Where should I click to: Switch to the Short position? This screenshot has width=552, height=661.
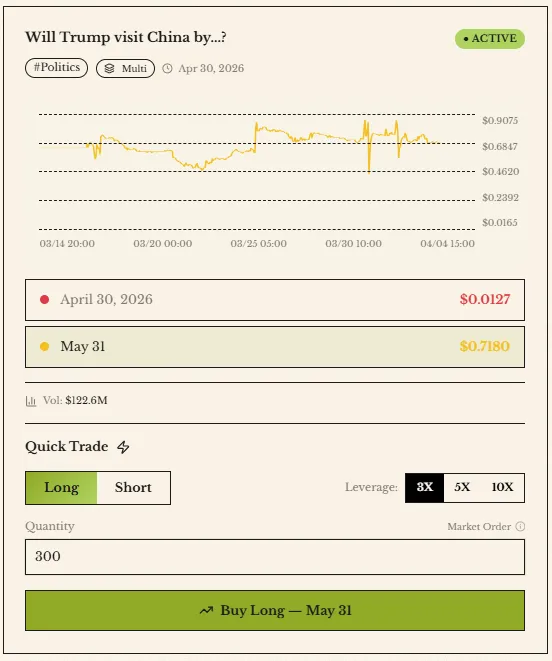point(133,488)
